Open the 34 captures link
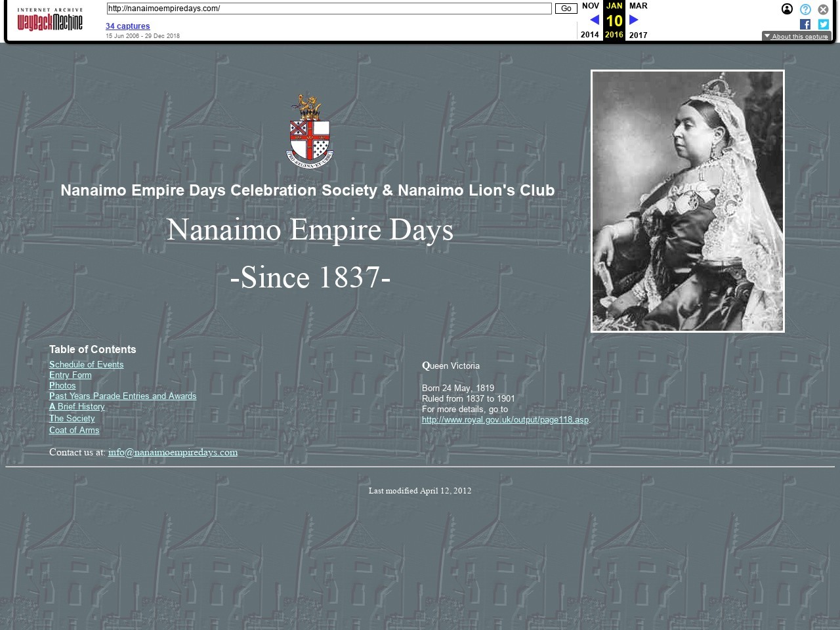The height and width of the screenshot is (630, 840). pyautogui.click(x=128, y=26)
